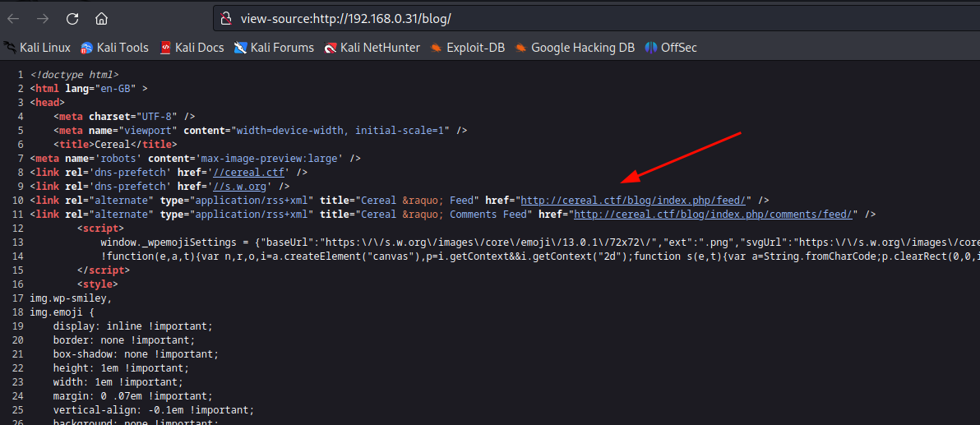Click the display: inline !important line
This screenshot has width=980, height=425.
(133, 326)
